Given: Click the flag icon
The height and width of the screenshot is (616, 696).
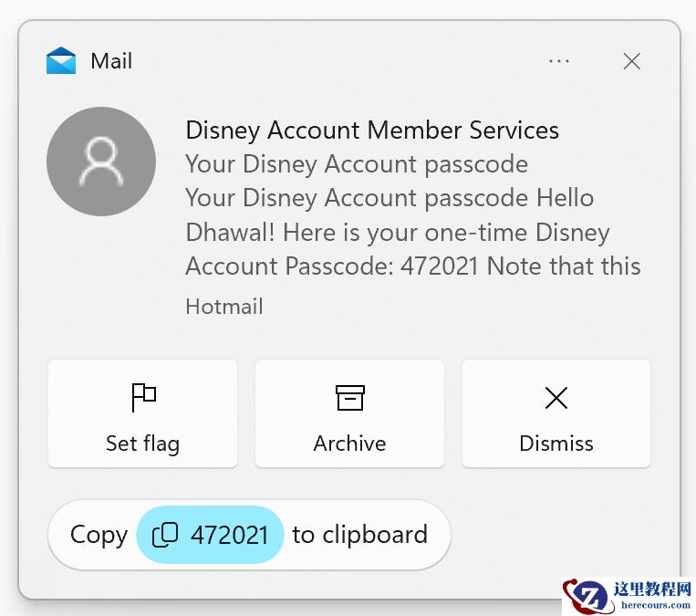Looking at the screenshot, I should pyautogui.click(x=143, y=397).
